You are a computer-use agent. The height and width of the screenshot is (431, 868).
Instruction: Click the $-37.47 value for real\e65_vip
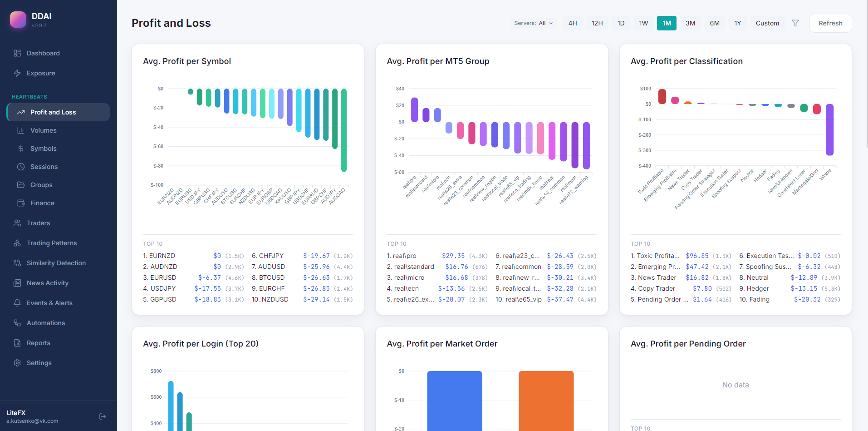click(x=560, y=299)
